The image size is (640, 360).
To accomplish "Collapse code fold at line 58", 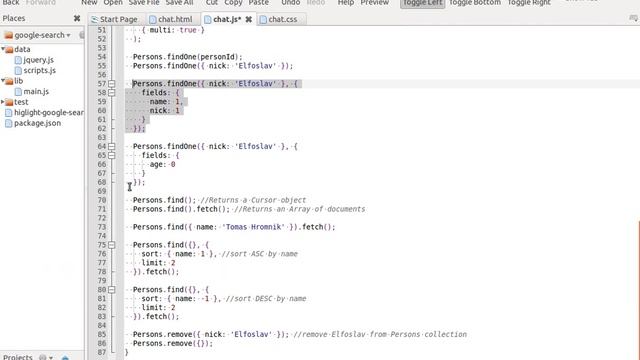I will (x=112, y=93).
